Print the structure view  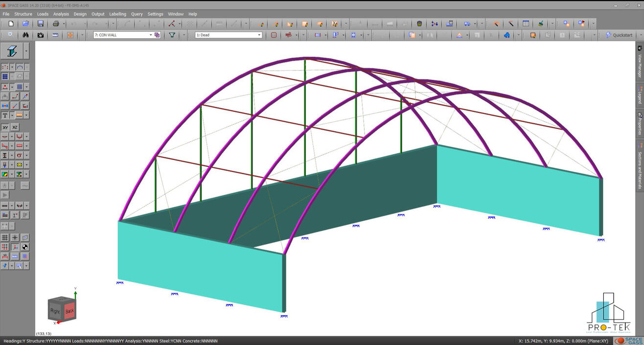pos(55,23)
